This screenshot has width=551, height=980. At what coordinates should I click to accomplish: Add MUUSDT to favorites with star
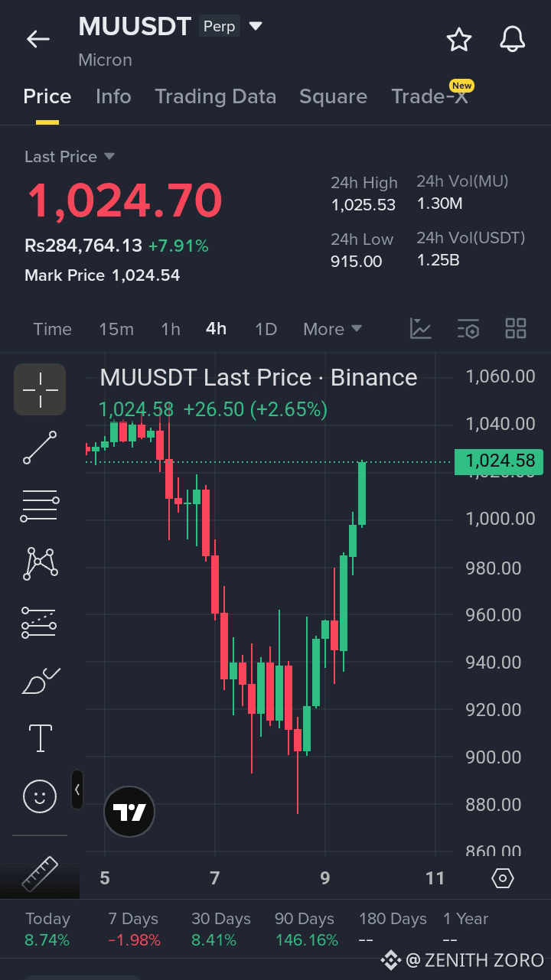459,39
